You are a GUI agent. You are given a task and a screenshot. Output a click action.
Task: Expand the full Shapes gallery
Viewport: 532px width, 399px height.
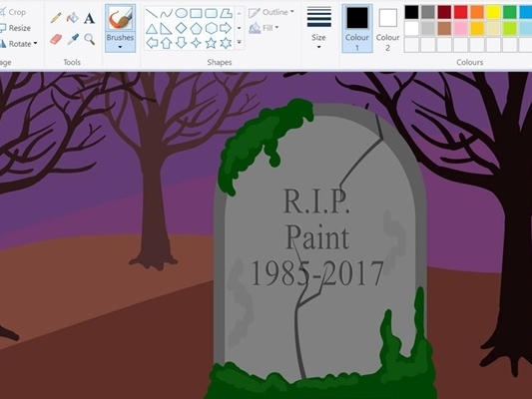click(x=240, y=42)
